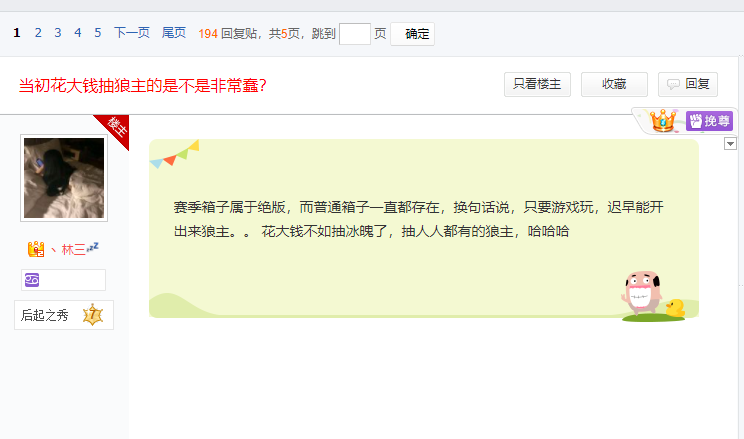Open the post options dropdown arrow
744x439 pixels.
click(730, 144)
